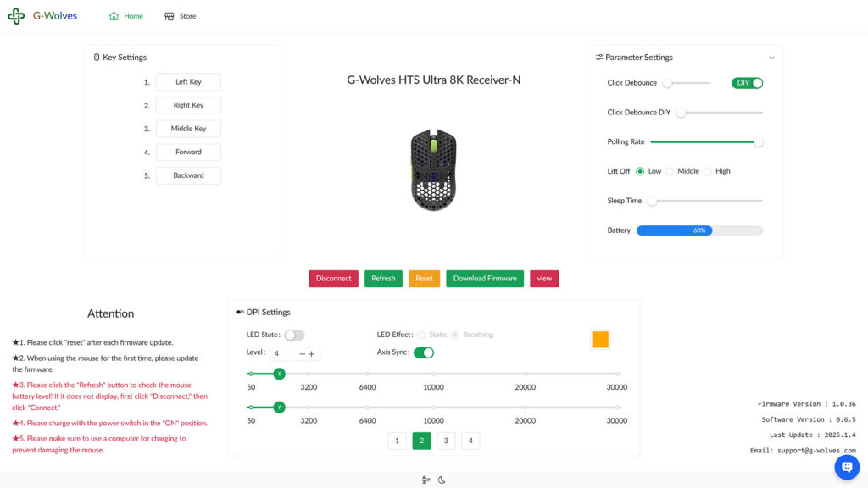Click the language translate icon
The height and width of the screenshot is (488, 868).
tap(426, 480)
